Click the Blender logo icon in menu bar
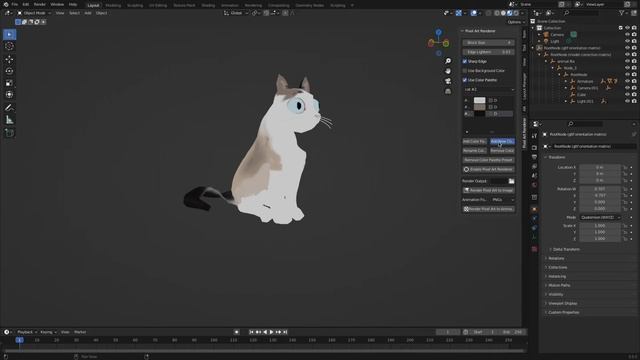Image resolution: width=640 pixels, height=360 pixels. [x=6, y=4]
